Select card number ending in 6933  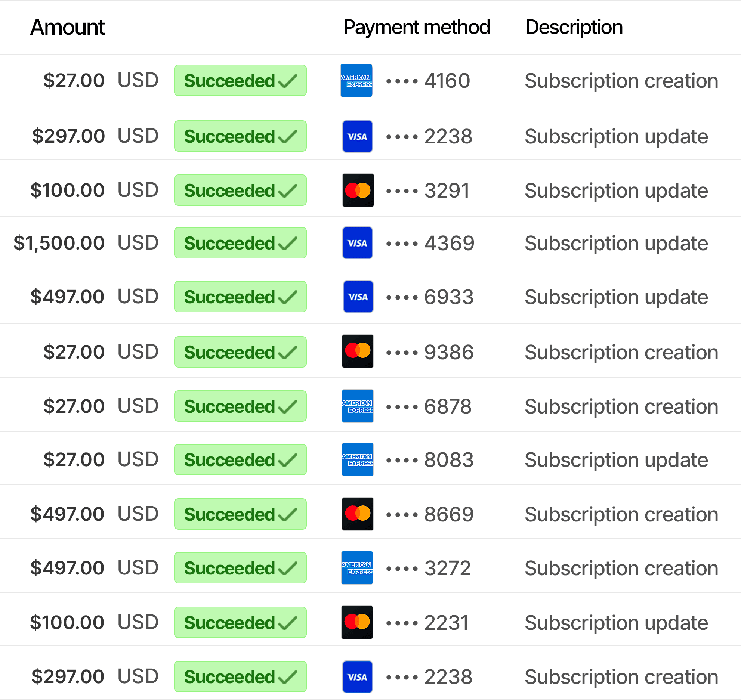448,297
